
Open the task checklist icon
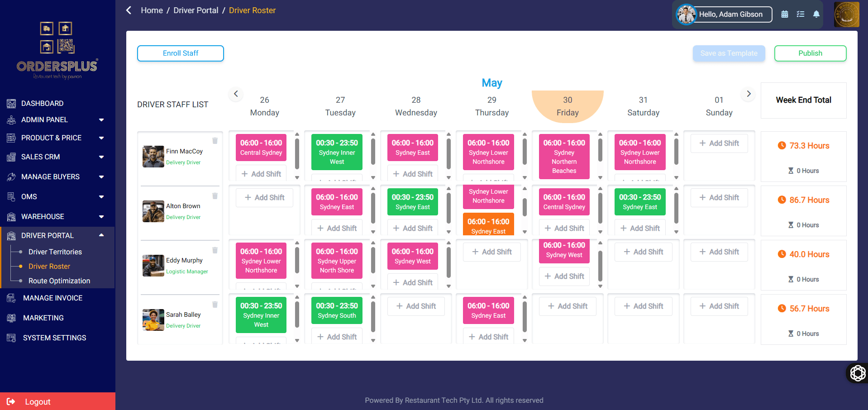(801, 14)
